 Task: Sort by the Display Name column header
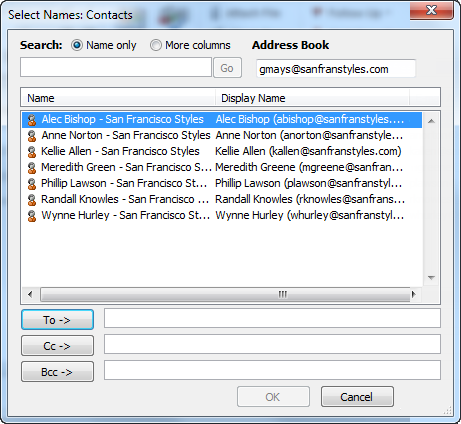coord(312,98)
